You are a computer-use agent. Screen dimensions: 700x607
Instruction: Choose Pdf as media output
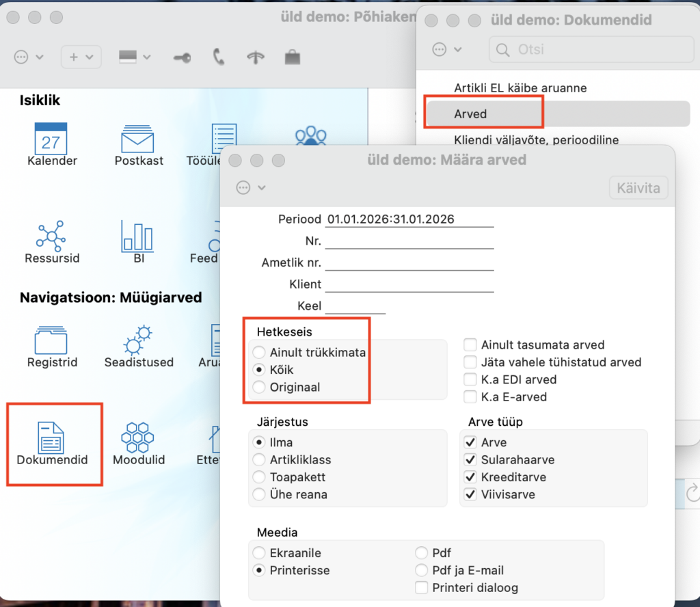pos(421,553)
